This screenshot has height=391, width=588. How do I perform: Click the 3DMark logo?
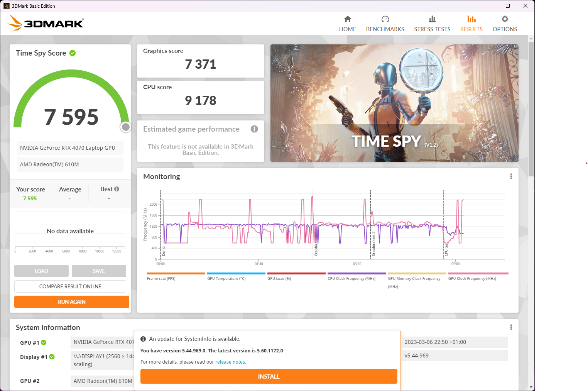[46, 23]
